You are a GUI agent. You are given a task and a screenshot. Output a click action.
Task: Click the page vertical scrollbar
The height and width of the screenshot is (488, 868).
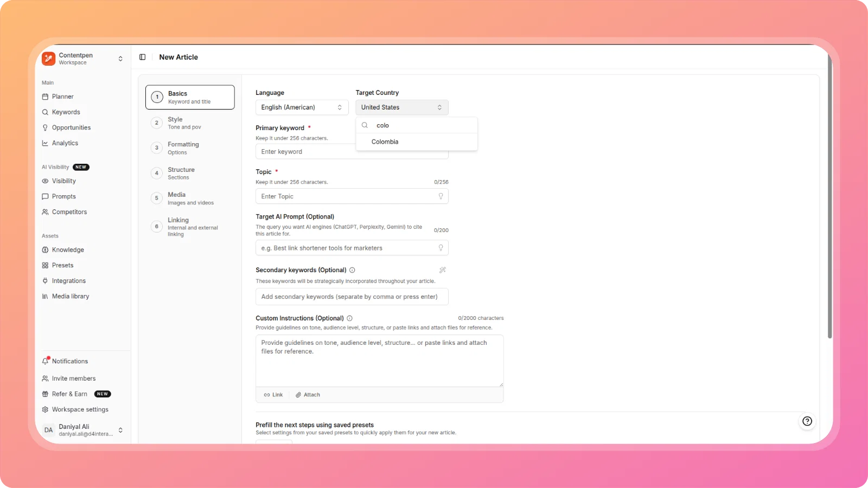coord(829,195)
